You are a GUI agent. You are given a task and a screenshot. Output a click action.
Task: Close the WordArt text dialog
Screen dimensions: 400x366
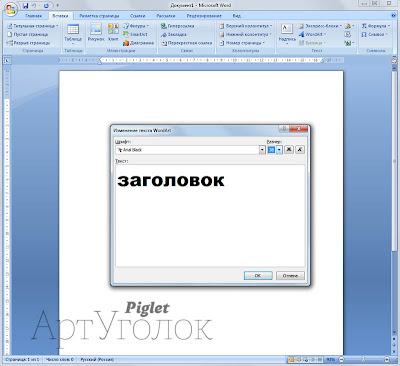(x=299, y=129)
